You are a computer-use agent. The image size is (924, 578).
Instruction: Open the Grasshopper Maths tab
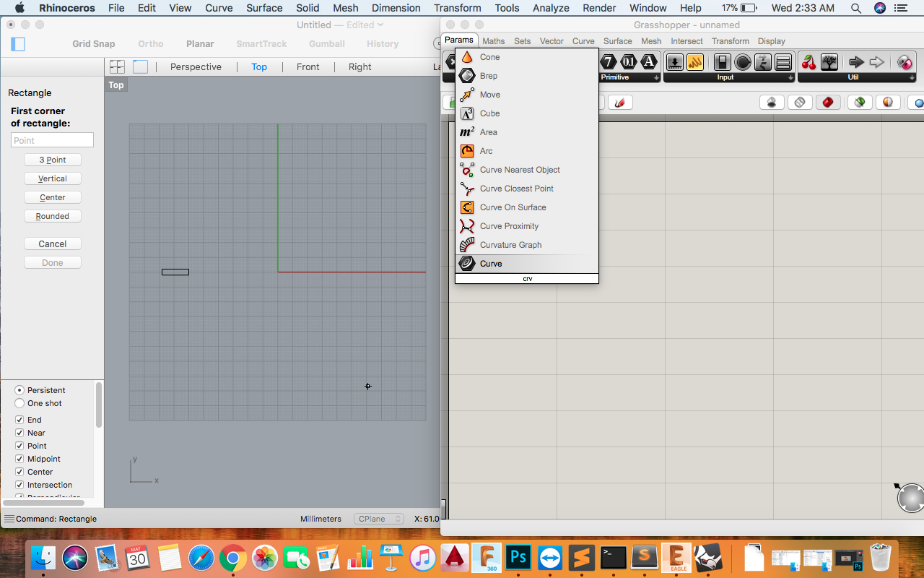(494, 41)
